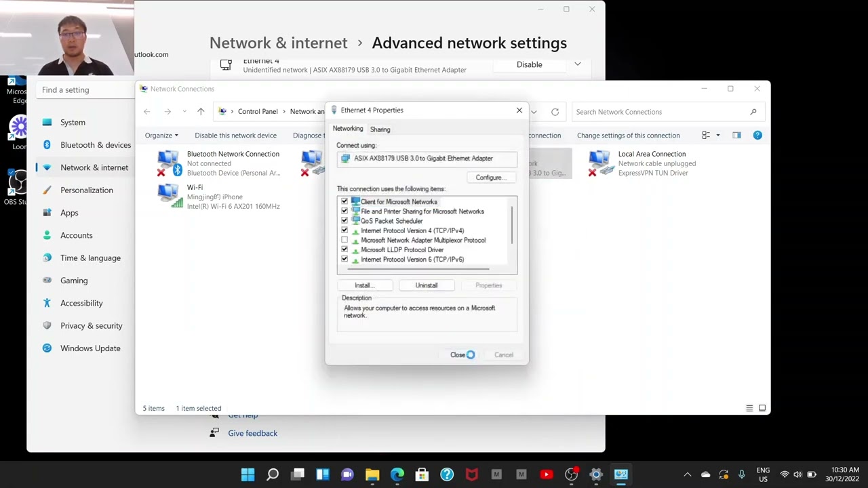Image resolution: width=868 pixels, height=488 pixels.
Task: Open YouTube app from taskbar
Action: (x=547, y=474)
